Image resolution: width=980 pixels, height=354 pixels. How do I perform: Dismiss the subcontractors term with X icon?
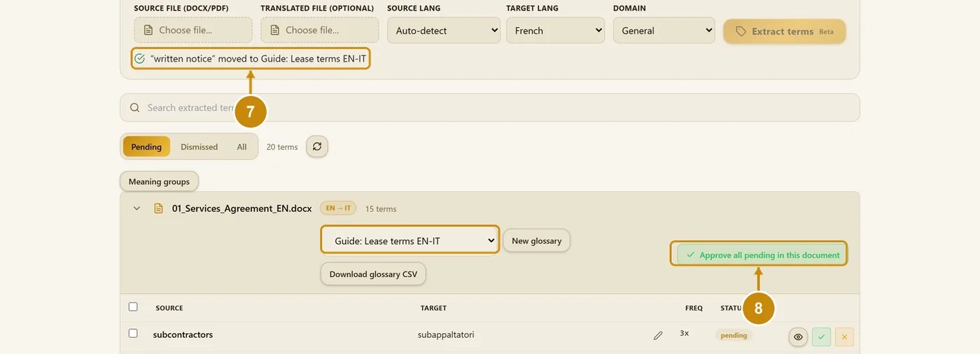tap(844, 337)
